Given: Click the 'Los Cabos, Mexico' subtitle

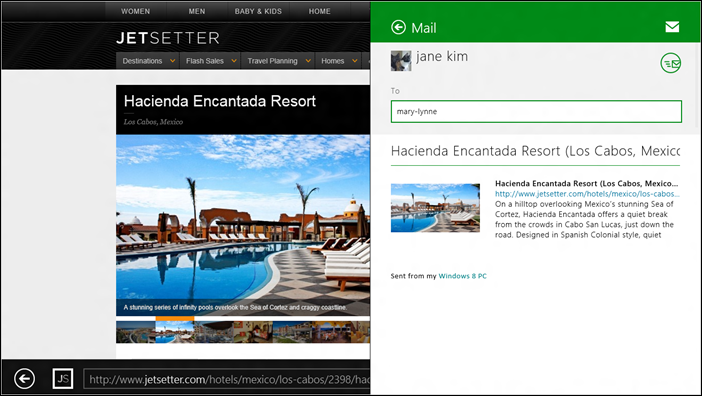Looking at the screenshot, I should pos(153,122).
